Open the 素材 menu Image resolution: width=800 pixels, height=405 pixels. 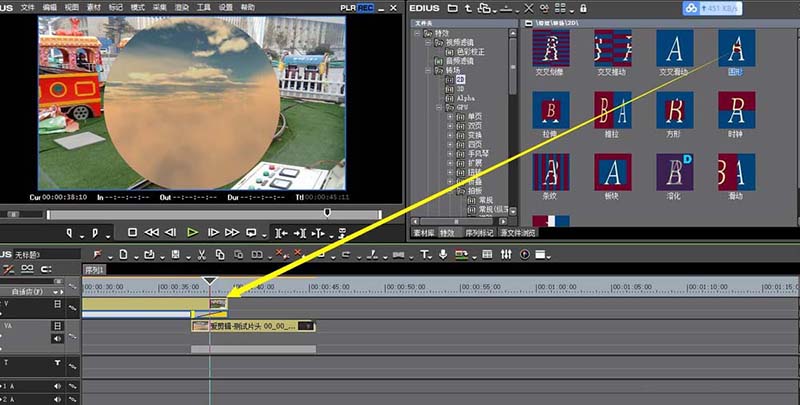point(93,8)
